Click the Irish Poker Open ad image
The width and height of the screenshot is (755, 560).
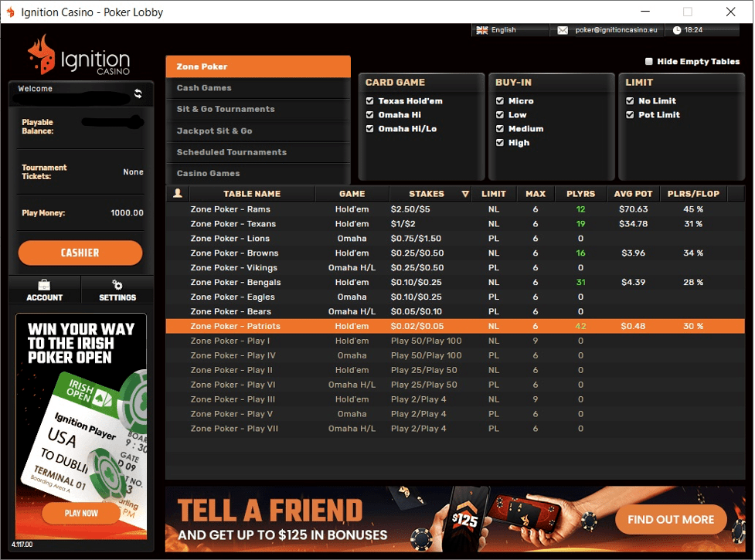pos(81,426)
